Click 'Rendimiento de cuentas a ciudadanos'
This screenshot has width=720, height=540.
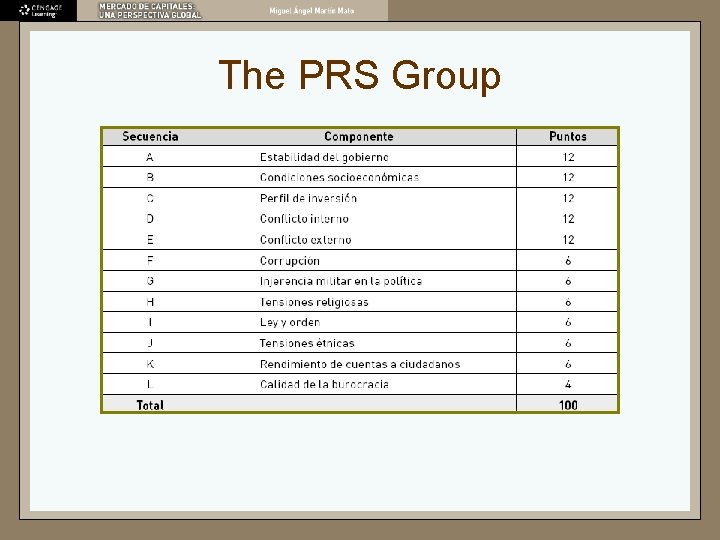coord(360,364)
